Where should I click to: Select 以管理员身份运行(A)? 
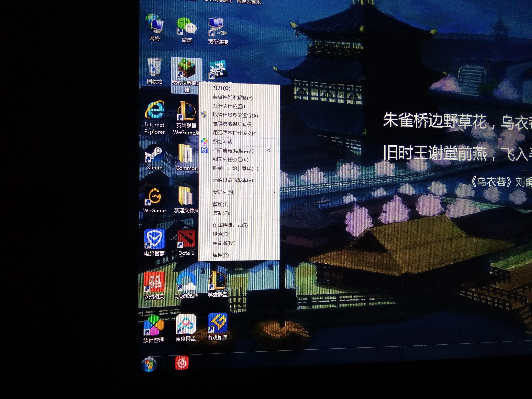tap(239, 115)
